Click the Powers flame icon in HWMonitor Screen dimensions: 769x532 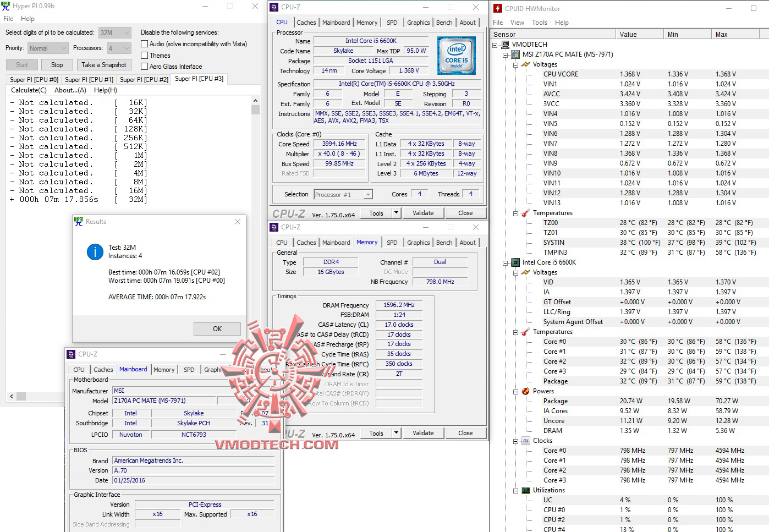(x=526, y=391)
